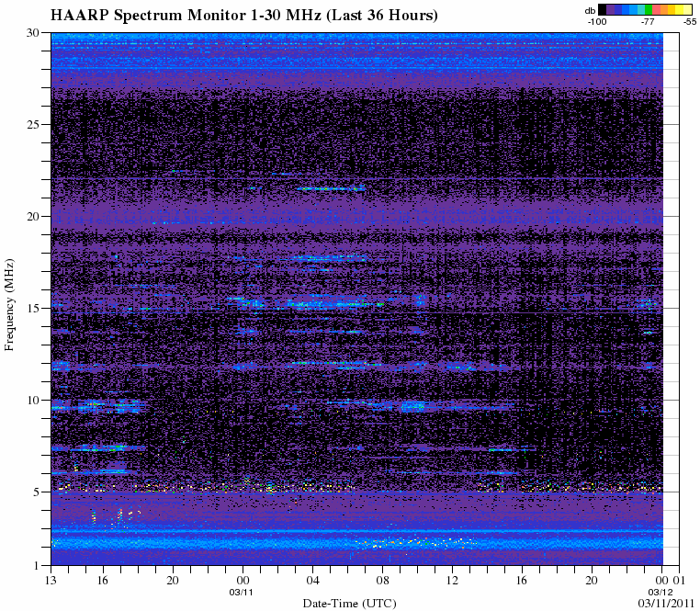Click the '30' MHz frequency axis label
700x611 pixels.
32,32
